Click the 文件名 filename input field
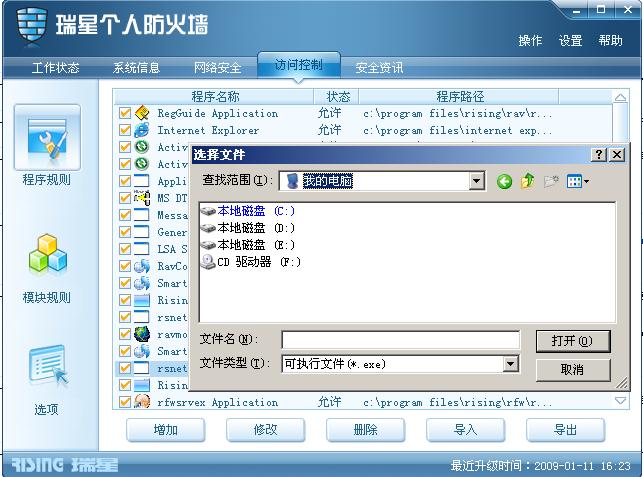This screenshot has height=477, width=643. 401,340
